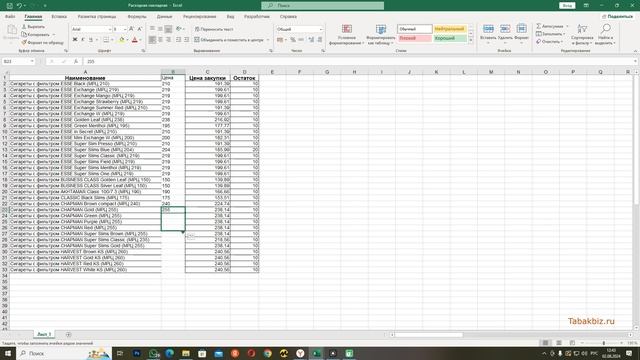Align text to the middle vertically

160,29
